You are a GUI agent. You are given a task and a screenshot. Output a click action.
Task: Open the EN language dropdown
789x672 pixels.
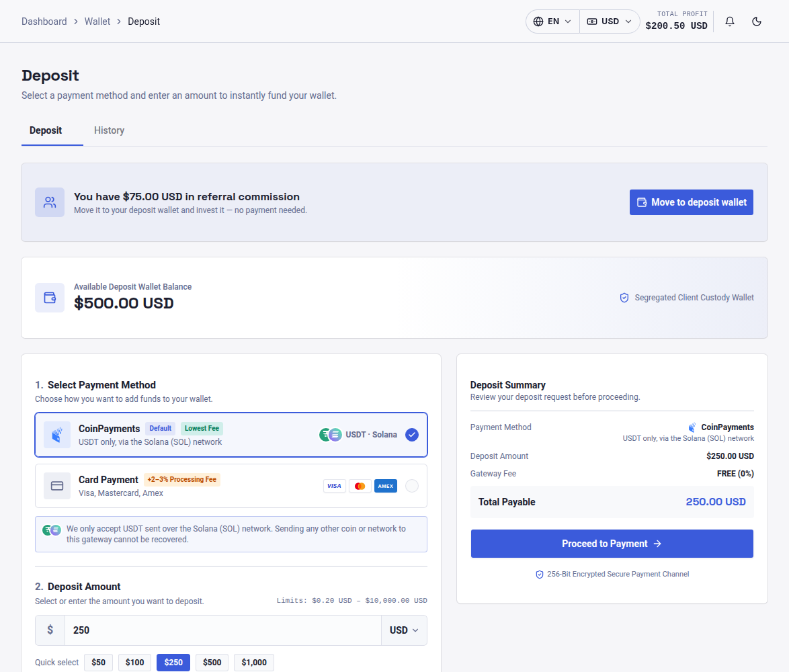pos(552,22)
